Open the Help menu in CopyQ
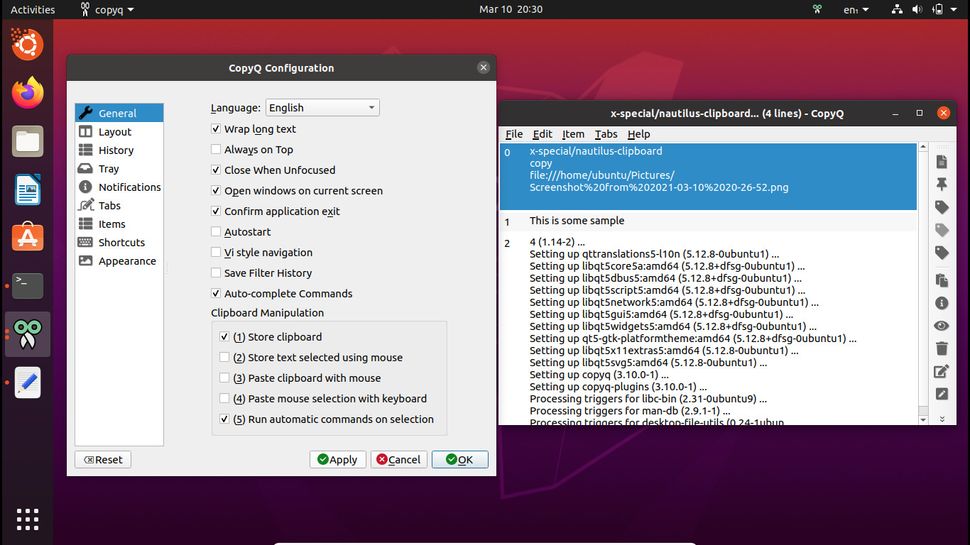This screenshot has width=970, height=545. [x=638, y=134]
